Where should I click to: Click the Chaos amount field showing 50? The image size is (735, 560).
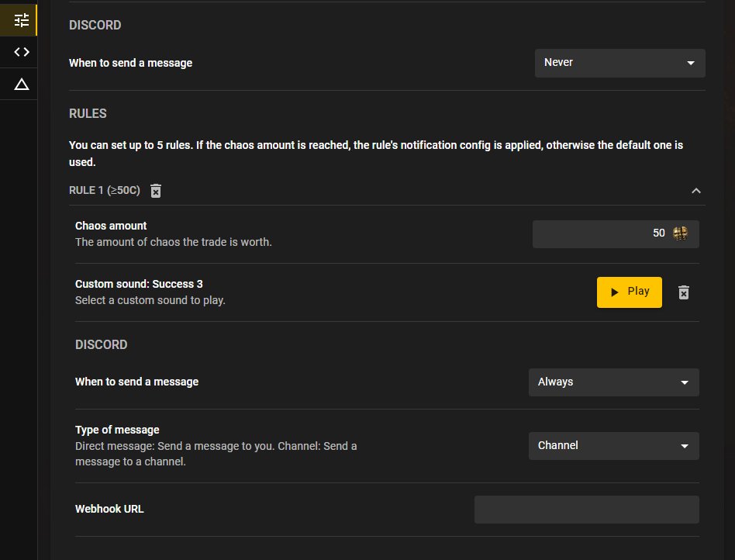click(x=616, y=233)
